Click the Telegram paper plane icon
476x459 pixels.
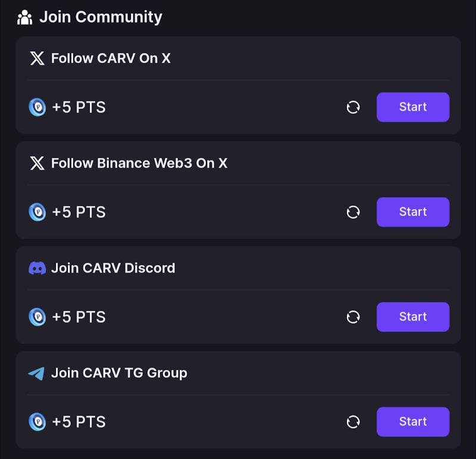[36, 373]
